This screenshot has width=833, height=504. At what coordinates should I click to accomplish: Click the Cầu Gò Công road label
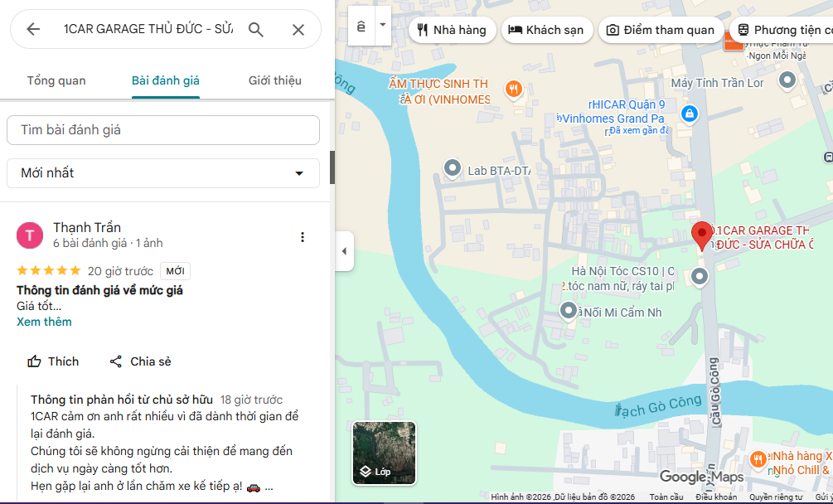tap(714, 391)
